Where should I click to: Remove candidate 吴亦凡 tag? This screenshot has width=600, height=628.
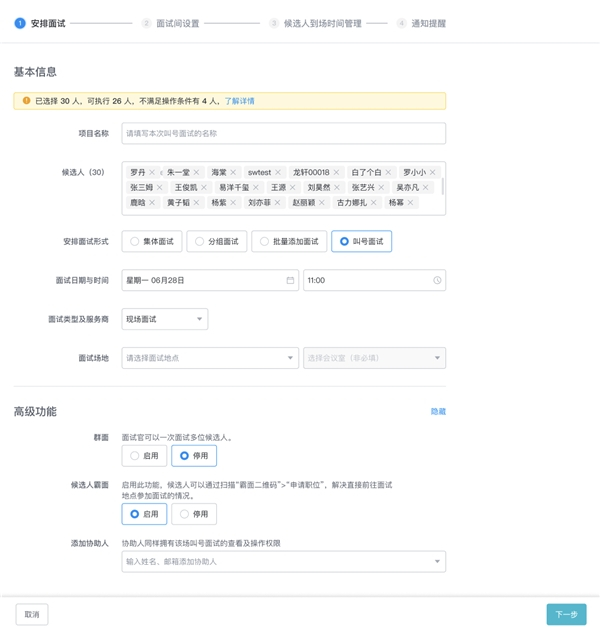point(425,187)
